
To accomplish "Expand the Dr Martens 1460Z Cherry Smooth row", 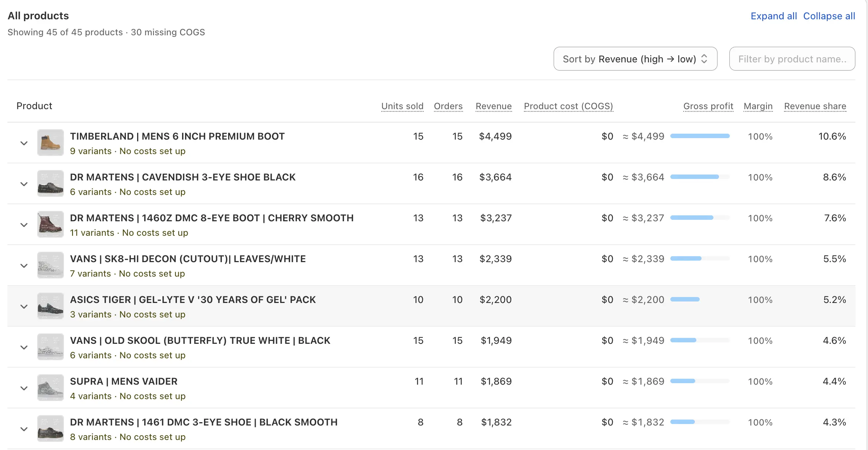I will coord(24,225).
